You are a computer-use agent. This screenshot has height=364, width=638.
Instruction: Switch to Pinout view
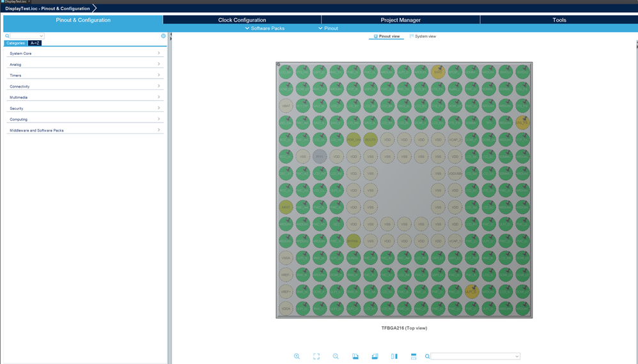tap(386, 36)
